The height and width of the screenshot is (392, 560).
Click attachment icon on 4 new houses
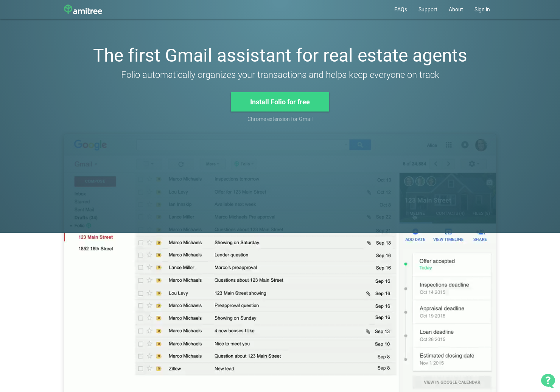(x=368, y=332)
